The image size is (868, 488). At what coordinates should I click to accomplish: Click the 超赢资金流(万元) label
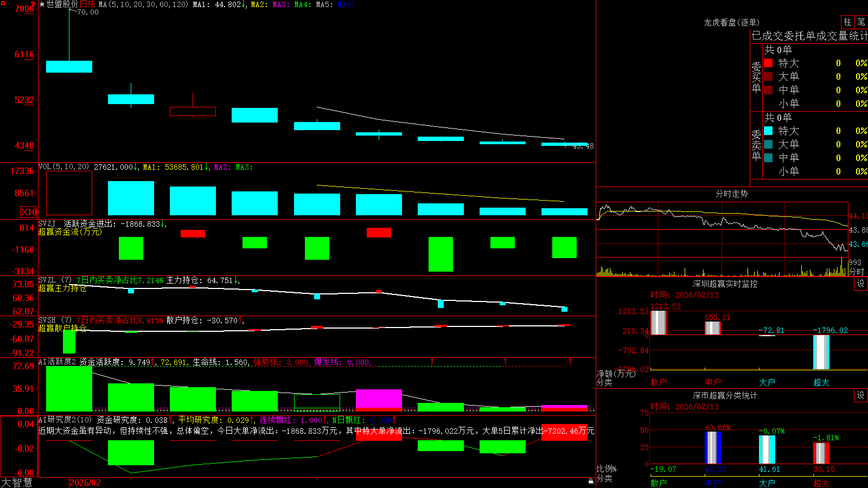pos(70,232)
